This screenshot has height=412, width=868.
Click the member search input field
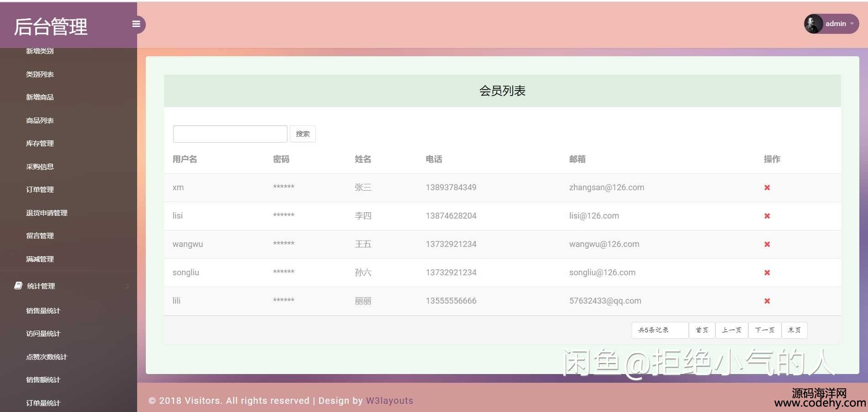(230, 134)
